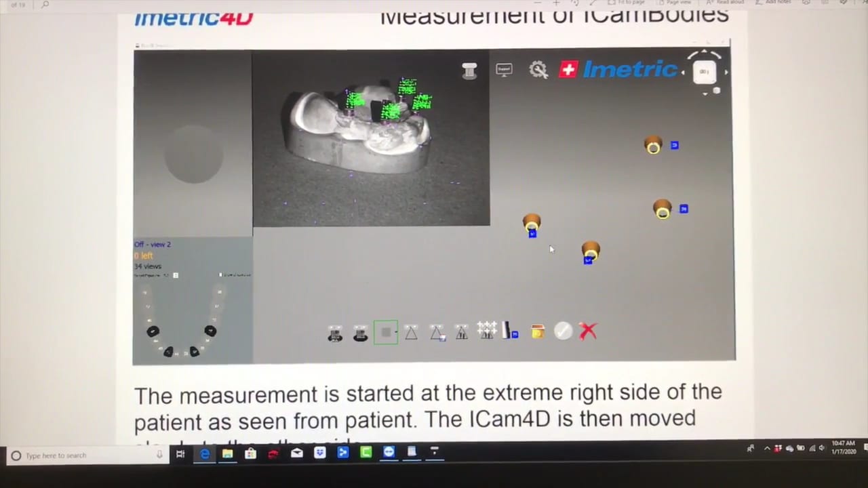Click the first scan-body hat icon in bottom toolbar
Viewport: 868px width, 488px height.
coord(335,333)
